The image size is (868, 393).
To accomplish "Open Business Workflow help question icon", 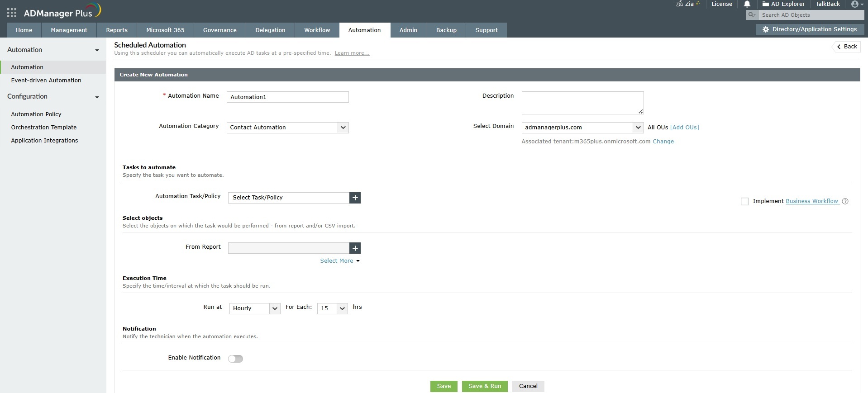I will [845, 201].
